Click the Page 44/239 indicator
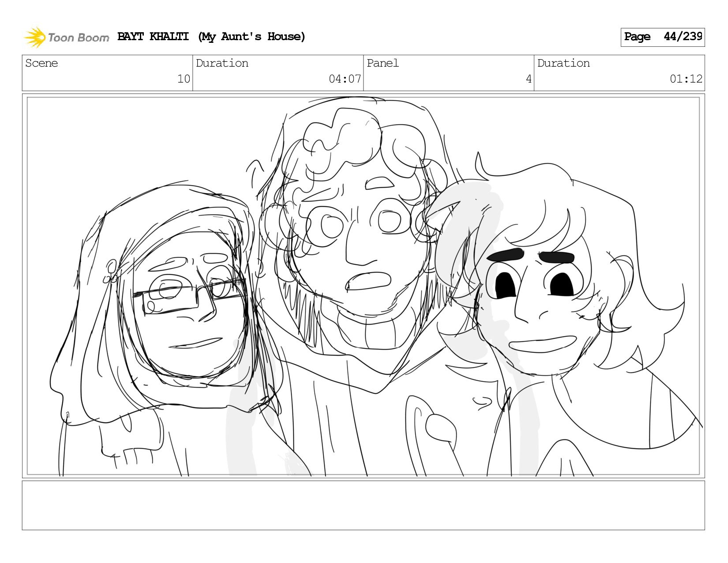 (663, 37)
